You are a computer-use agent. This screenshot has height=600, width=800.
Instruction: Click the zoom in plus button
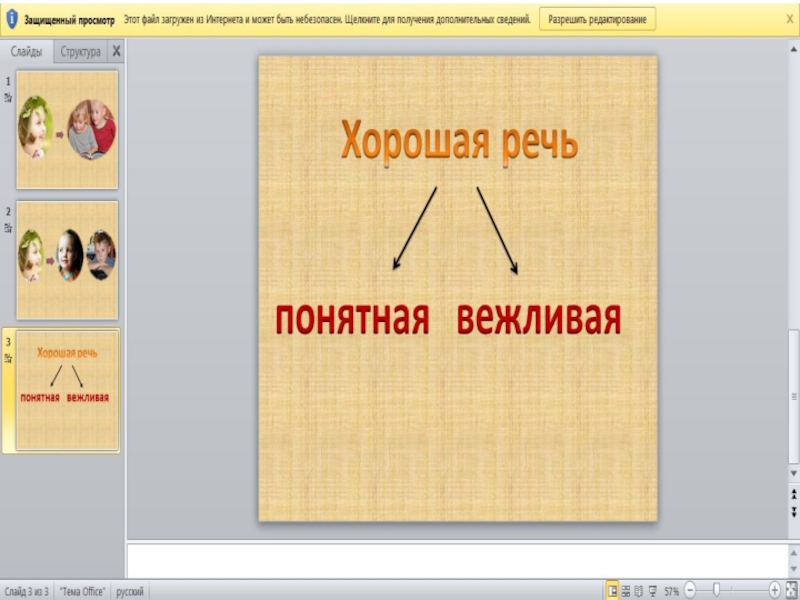click(775, 591)
